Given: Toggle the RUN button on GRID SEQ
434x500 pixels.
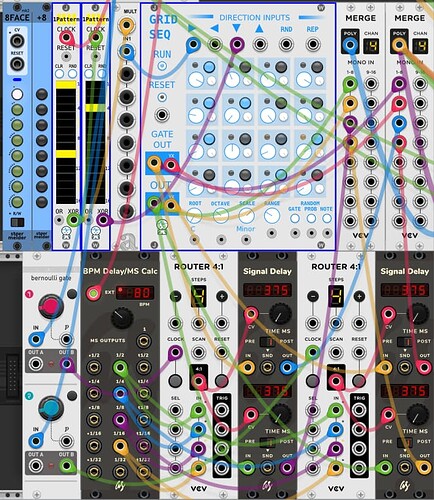Looking at the screenshot, I should [x=162, y=66].
